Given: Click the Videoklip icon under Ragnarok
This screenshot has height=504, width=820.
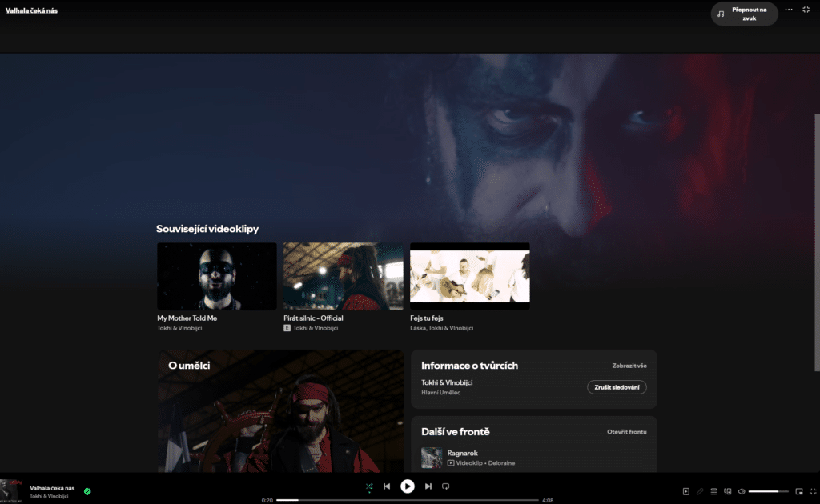Looking at the screenshot, I should point(451,462).
